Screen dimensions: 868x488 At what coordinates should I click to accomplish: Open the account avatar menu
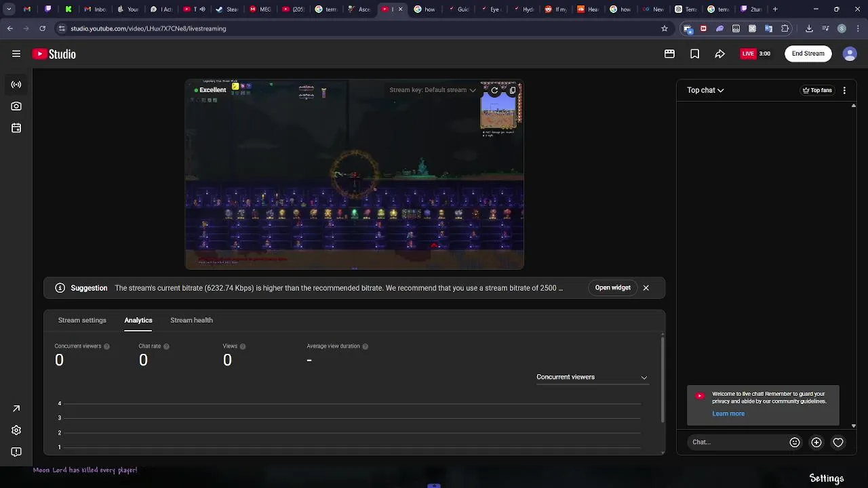tap(850, 54)
